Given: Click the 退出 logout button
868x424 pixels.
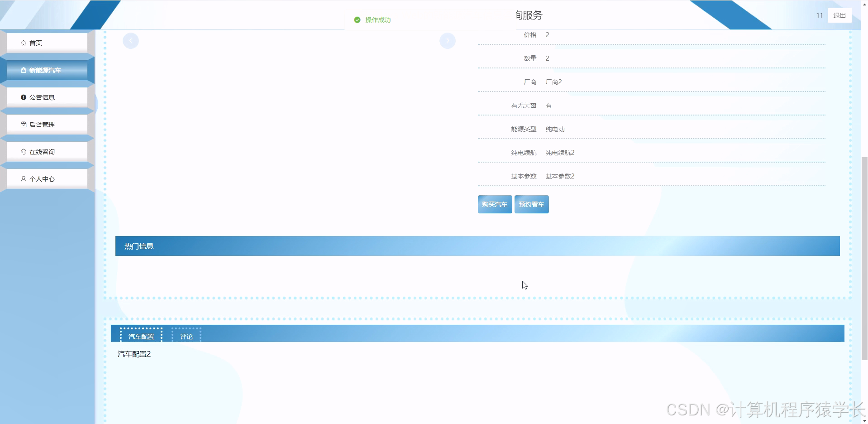Looking at the screenshot, I should pyautogui.click(x=839, y=15).
